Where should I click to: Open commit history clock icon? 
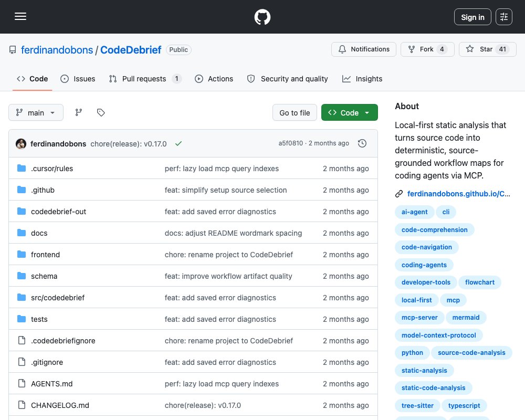(x=362, y=143)
